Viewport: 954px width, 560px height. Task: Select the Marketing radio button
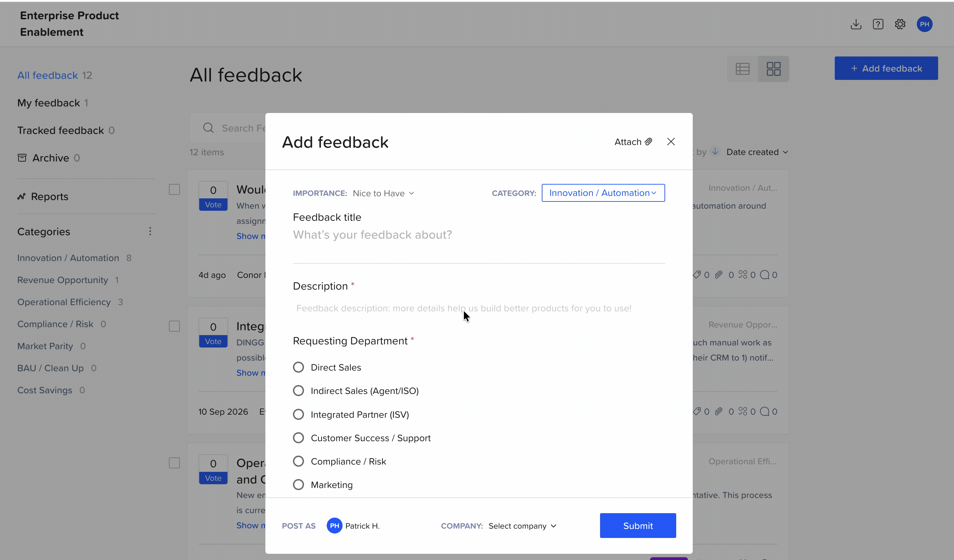tap(298, 485)
